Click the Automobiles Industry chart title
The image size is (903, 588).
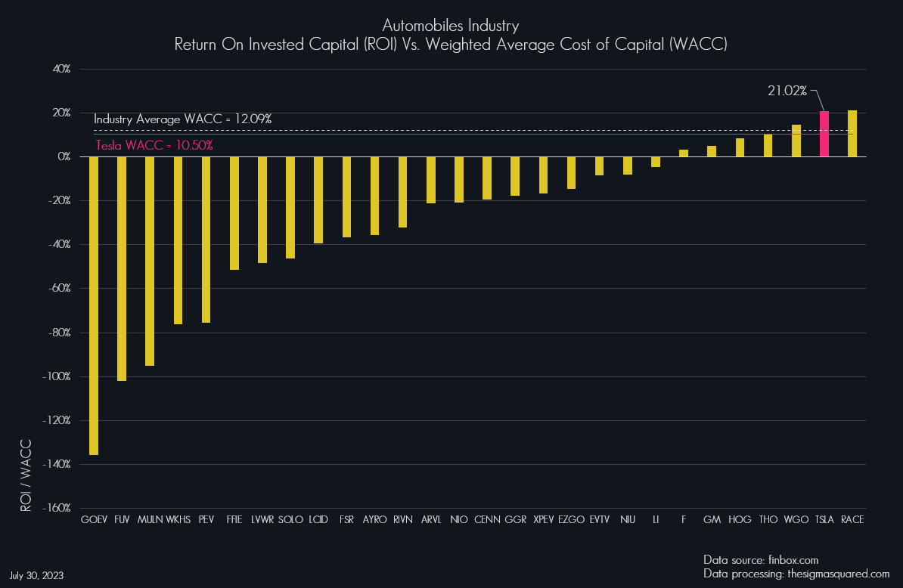coord(451,27)
